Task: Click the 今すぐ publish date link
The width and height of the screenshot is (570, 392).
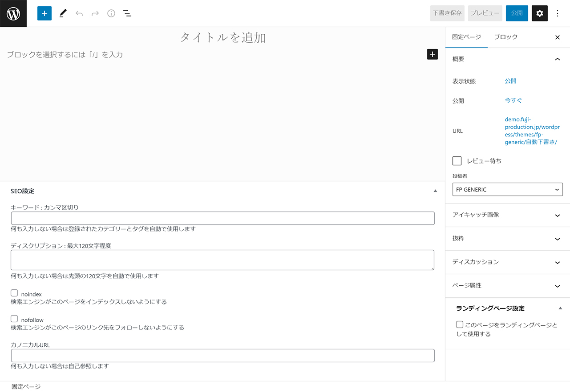Action: pos(513,100)
